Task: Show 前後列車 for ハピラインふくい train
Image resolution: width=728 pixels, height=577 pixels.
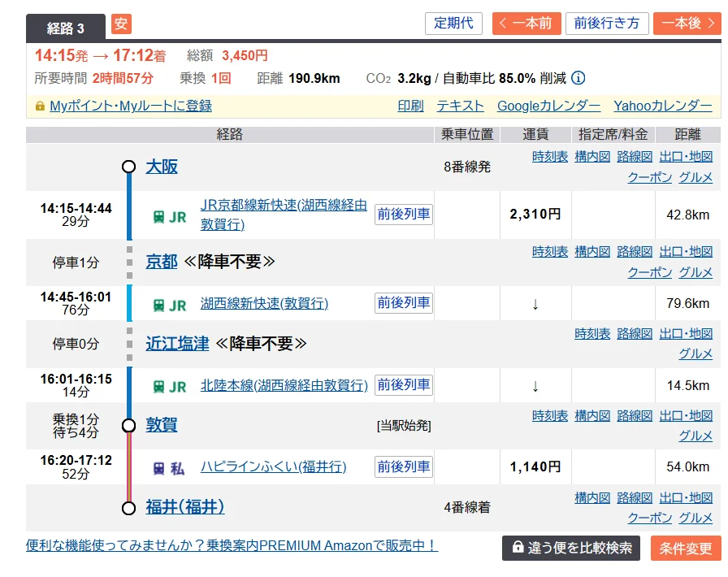Action: click(403, 466)
